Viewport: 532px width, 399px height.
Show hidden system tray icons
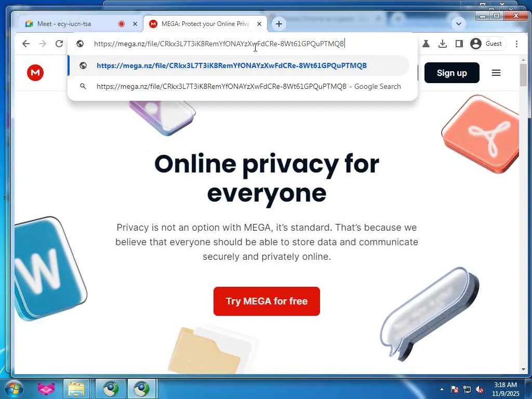(x=442, y=389)
